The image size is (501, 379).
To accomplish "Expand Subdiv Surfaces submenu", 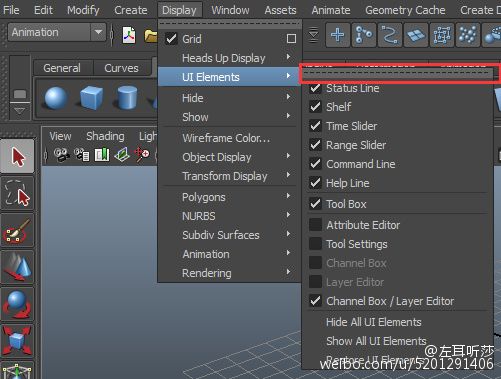I will coord(230,235).
